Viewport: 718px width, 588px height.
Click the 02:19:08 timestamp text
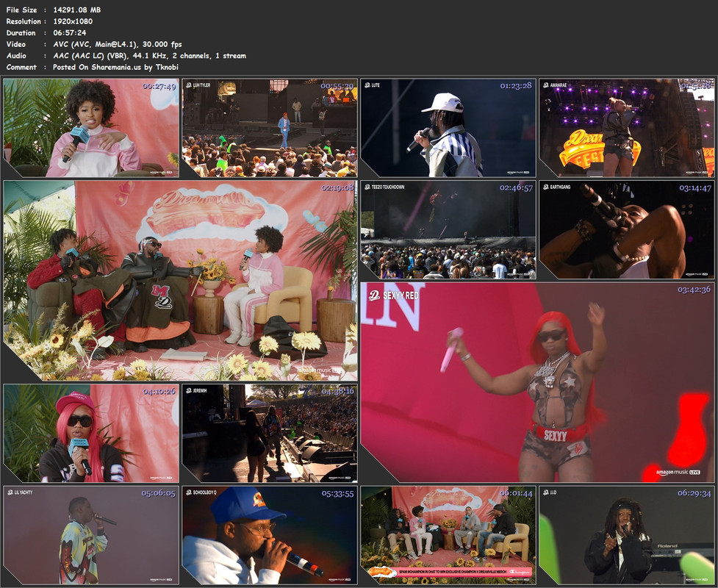(x=337, y=187)
